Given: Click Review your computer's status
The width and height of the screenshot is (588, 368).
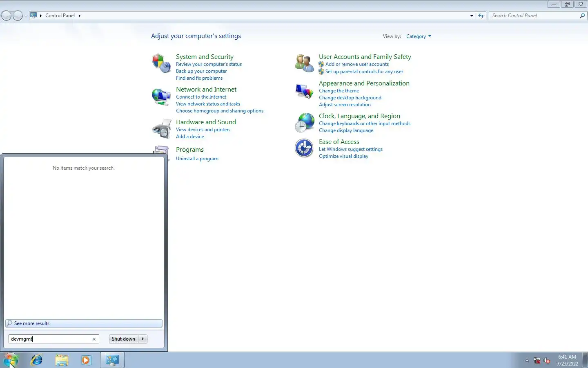Looking at the screenshot, I should pos(209,64).
